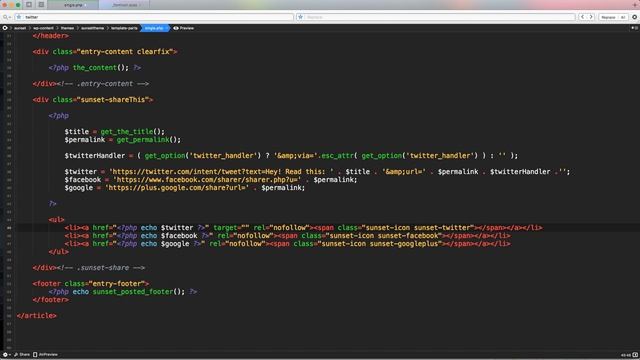640x360 pixels.
Task: Select 'themes' in path bar
Action: pos(67,28)
